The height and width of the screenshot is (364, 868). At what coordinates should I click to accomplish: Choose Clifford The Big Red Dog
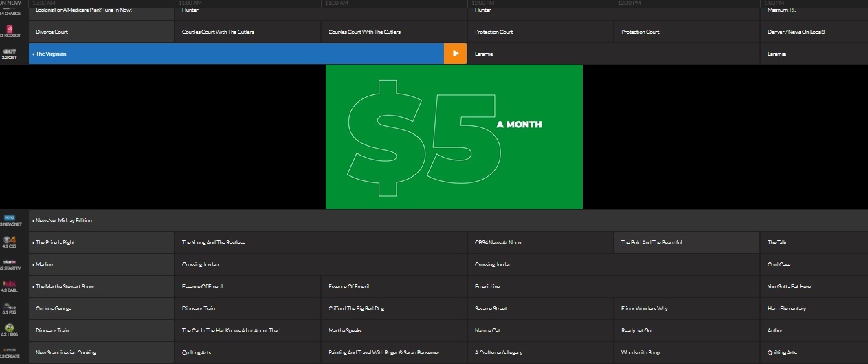pyautogui.click(x=394, y=308)
